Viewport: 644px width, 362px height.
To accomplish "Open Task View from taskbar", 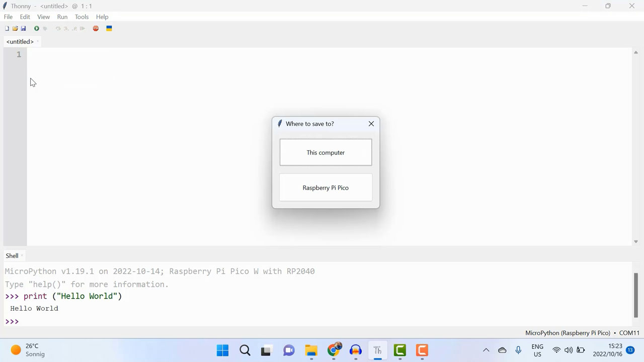I will [x=266, y=350].
